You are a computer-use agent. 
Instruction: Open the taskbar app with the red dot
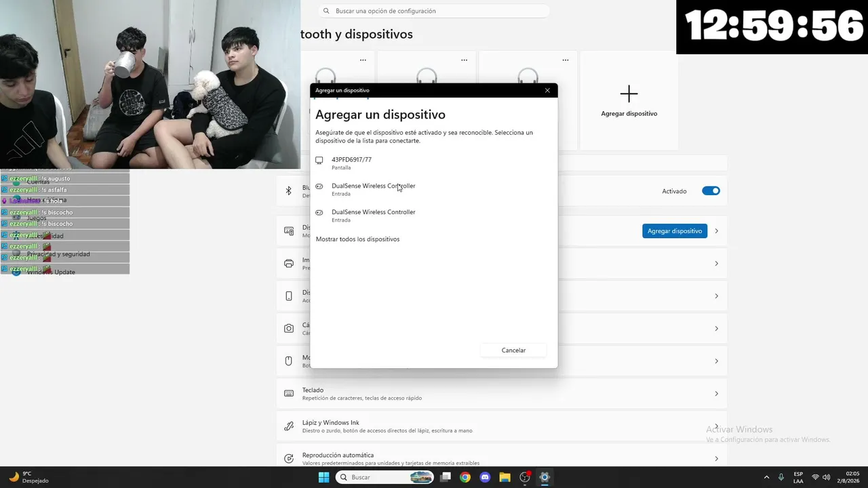tap(525, 477)
